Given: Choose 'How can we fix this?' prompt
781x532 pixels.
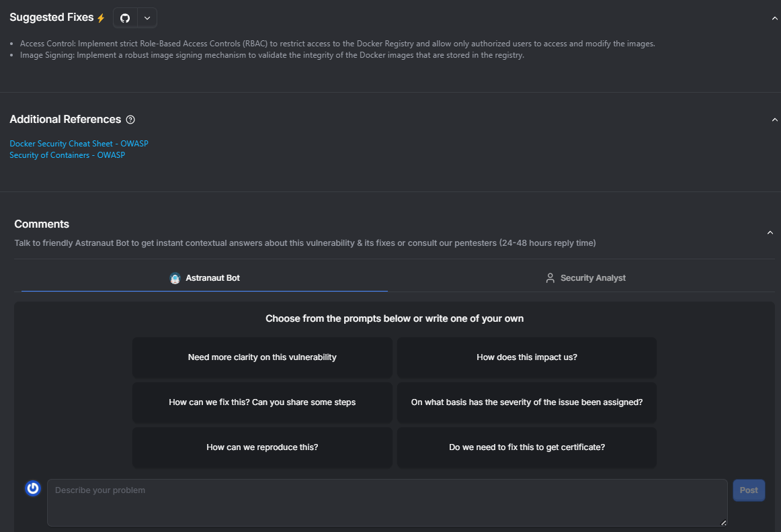Looking at the screenshot, I should 262,402.
